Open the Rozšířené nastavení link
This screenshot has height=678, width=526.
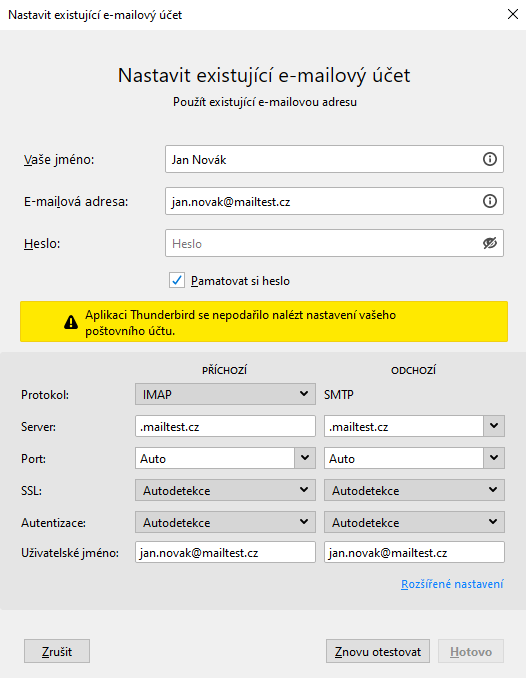(452, 584)
